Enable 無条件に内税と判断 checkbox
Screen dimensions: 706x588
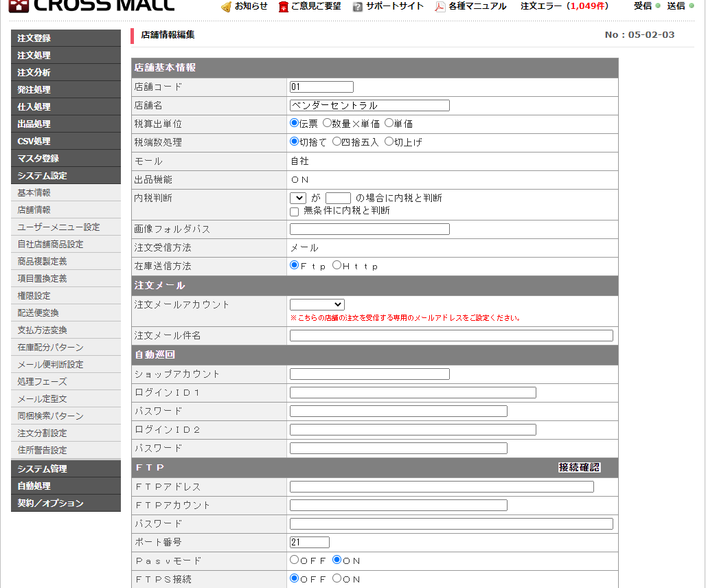point(293,211)
